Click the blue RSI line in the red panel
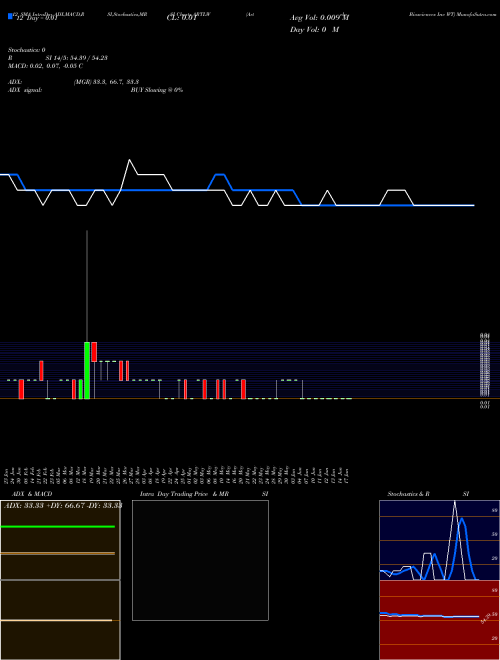Screen dimensions: 500x660 pos(429,615)
